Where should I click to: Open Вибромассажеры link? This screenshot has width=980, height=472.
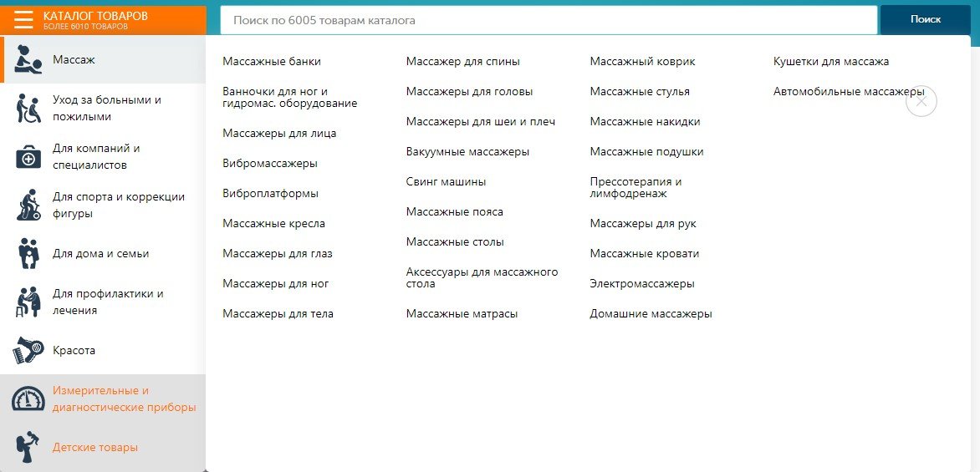click(270, 164)
